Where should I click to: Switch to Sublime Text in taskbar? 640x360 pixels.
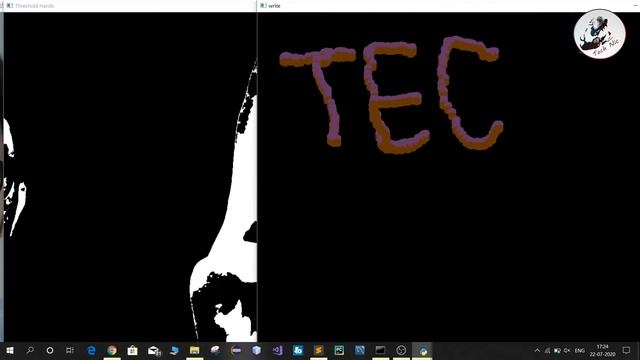[x=318, y=350]
